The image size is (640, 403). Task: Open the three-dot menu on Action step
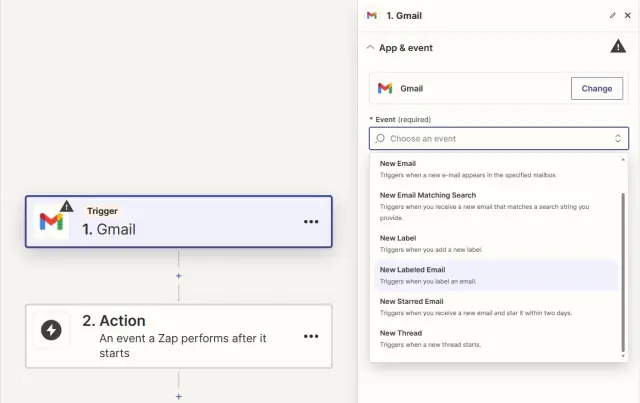[x=311, y=336]
